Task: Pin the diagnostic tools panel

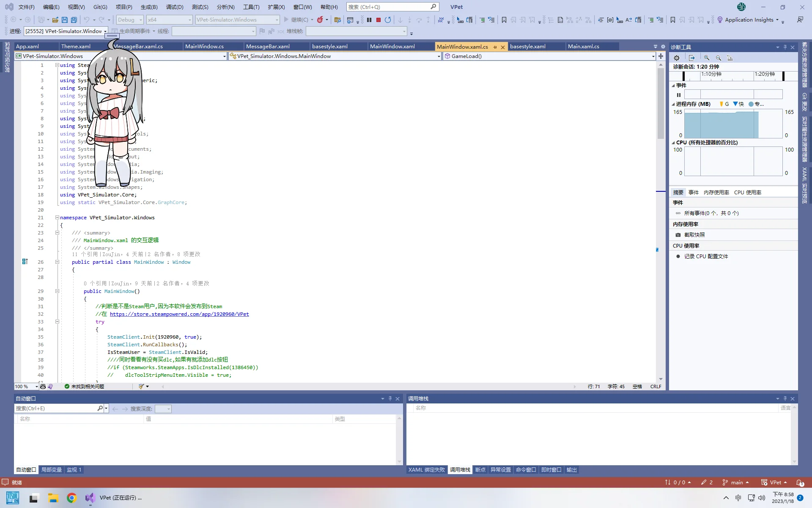Action: 785,47
